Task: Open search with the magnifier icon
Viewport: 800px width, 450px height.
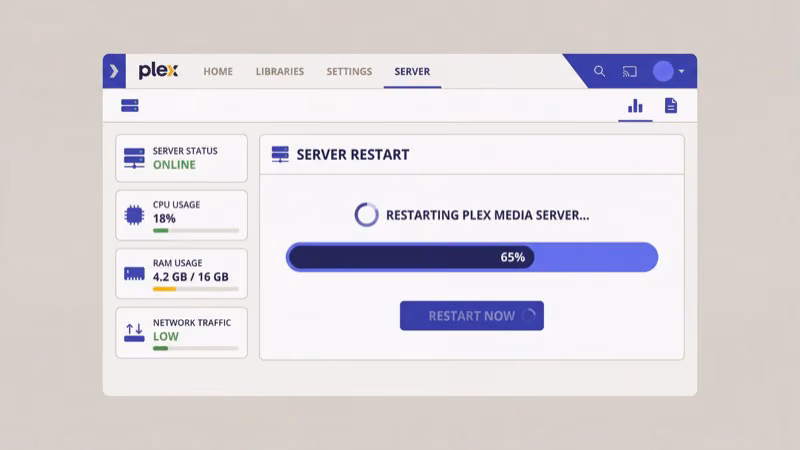Action: (x=599, y=71)
